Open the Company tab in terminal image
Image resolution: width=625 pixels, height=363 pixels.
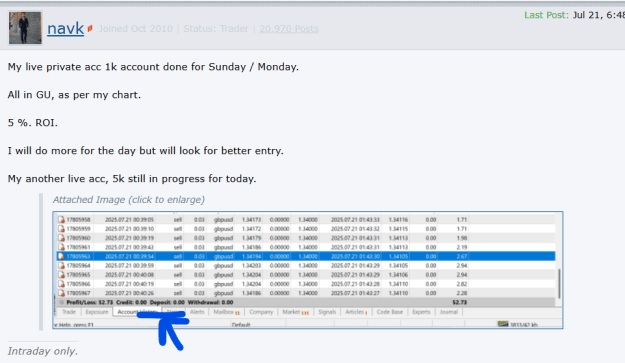[x=261, y=312]
